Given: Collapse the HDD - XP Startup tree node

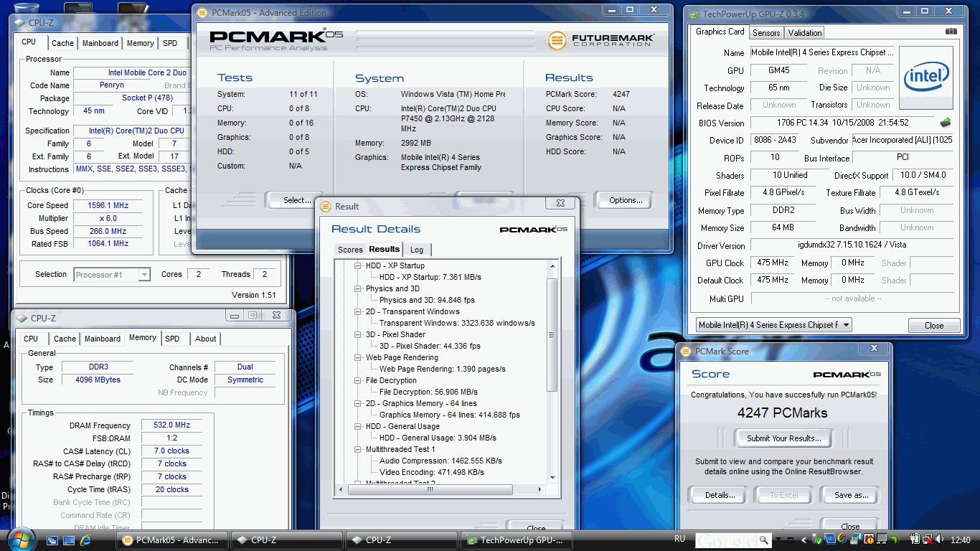Looking at the screenshot, I should click(x=357, y=265).
